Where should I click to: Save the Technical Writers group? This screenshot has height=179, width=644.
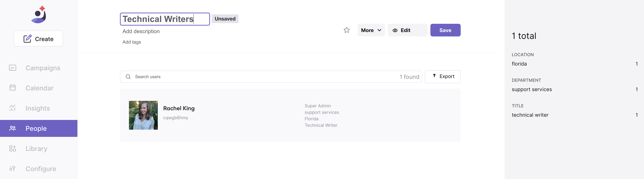445,30
